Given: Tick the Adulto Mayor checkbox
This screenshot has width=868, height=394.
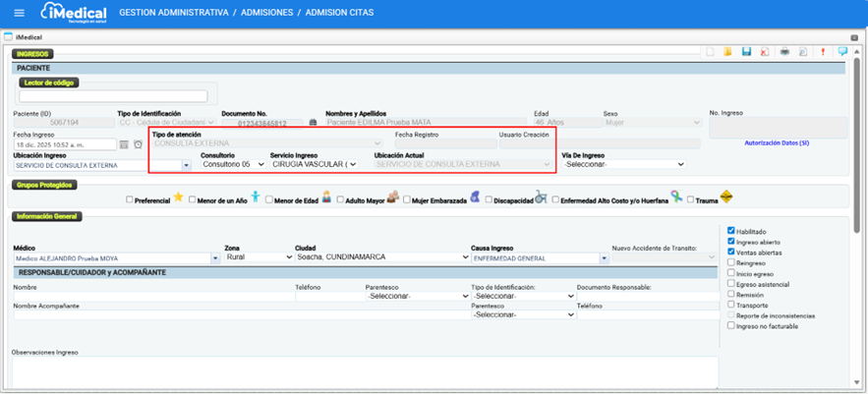Looking at the screenshot, I should tap(340, 200).
